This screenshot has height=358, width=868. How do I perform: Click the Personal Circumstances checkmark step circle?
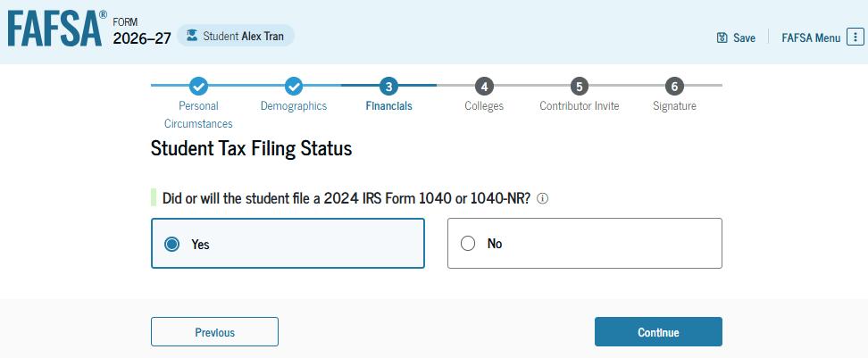click(x=198, y=86)
